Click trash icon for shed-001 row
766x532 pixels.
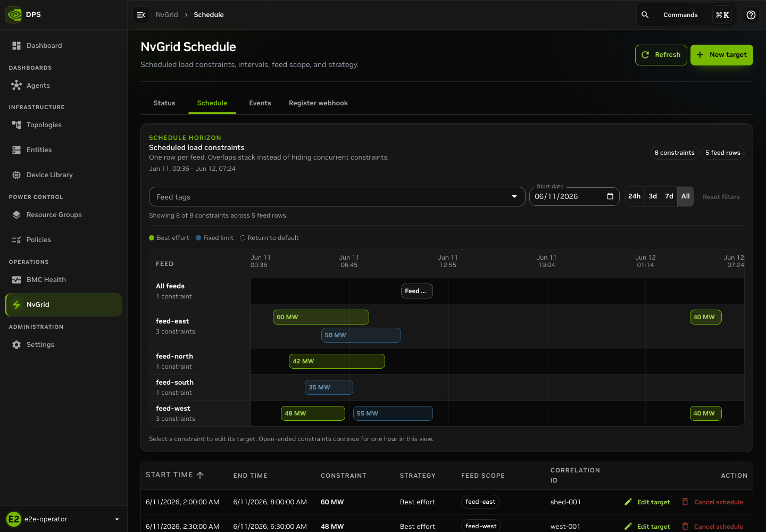[x=685, y=502]
